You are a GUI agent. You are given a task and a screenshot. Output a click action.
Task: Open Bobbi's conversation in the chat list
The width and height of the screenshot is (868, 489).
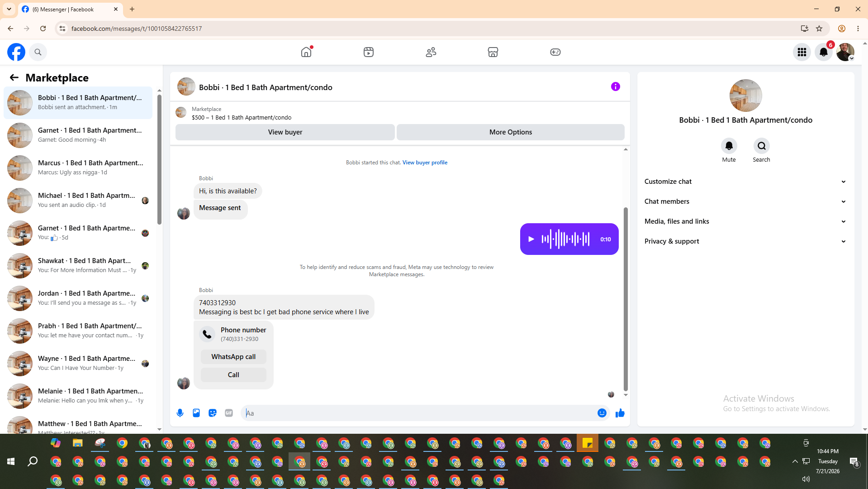[x=78, y=103]
